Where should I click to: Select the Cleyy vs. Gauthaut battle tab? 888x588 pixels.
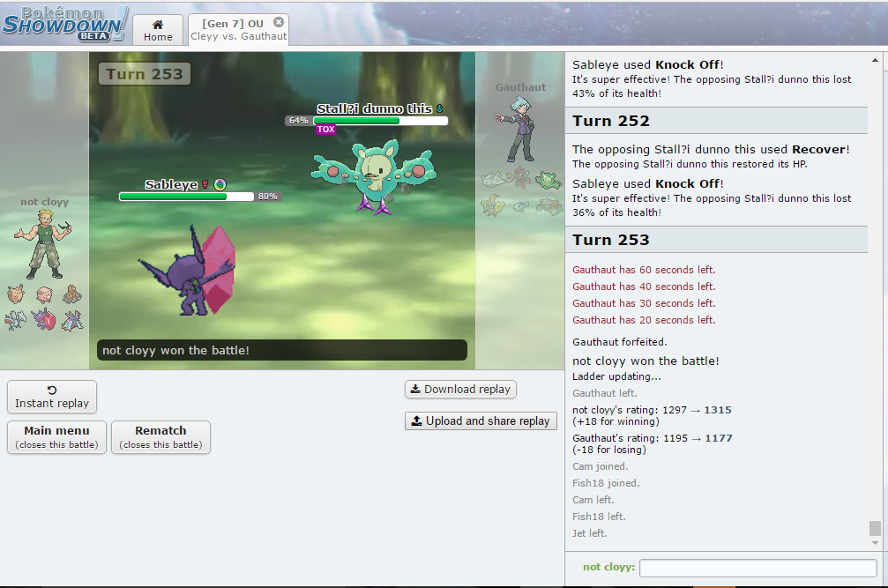[238, 30]
